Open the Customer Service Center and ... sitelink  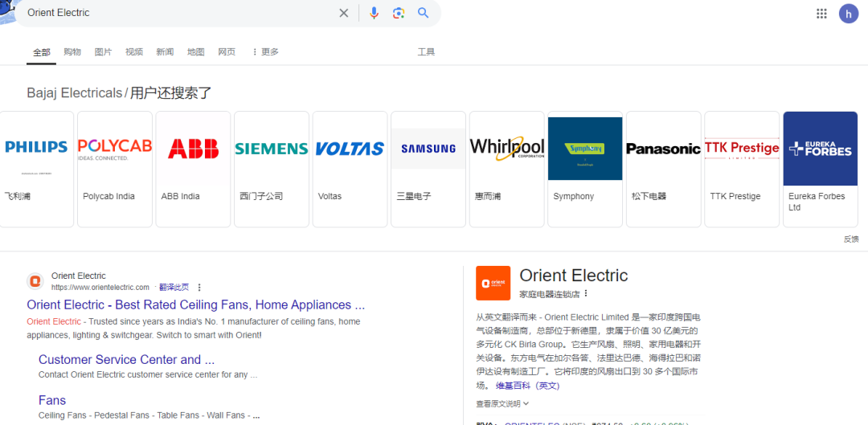[x=126, y=360]
